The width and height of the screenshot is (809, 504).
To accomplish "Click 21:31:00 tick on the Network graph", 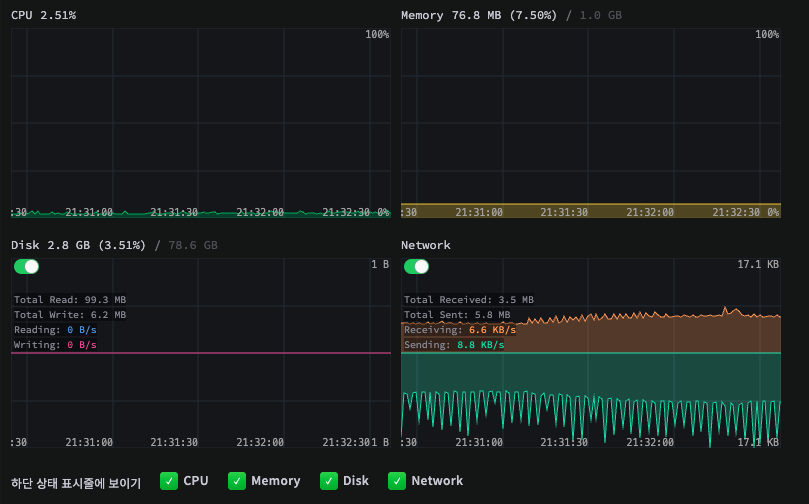I will coord(479,443).
